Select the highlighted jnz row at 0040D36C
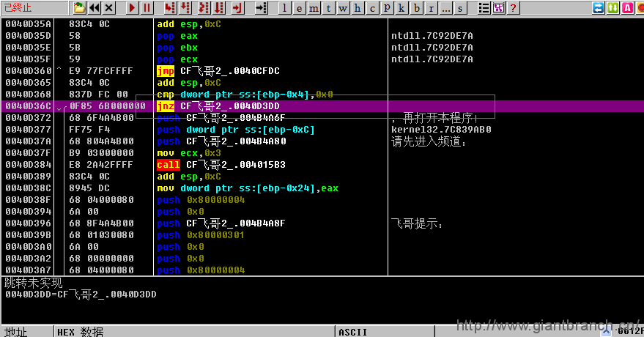 (322, 106)
